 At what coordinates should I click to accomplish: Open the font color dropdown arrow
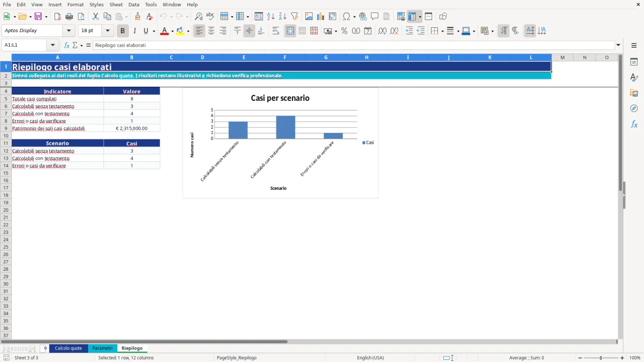(172, 31)
